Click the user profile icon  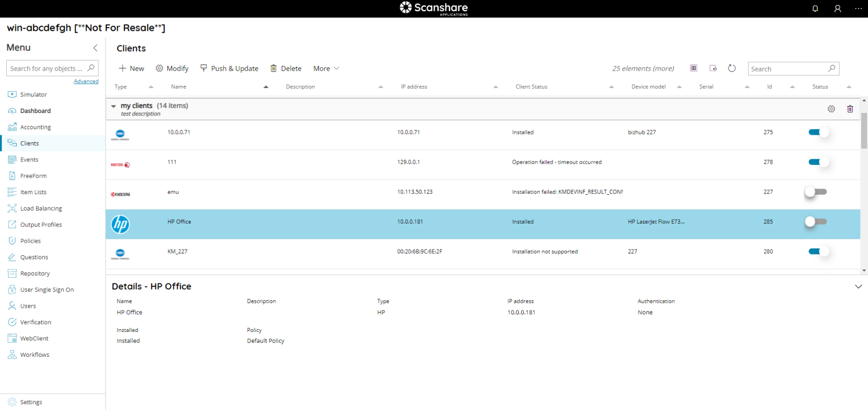pyautogui.click(x=837, y=8)
